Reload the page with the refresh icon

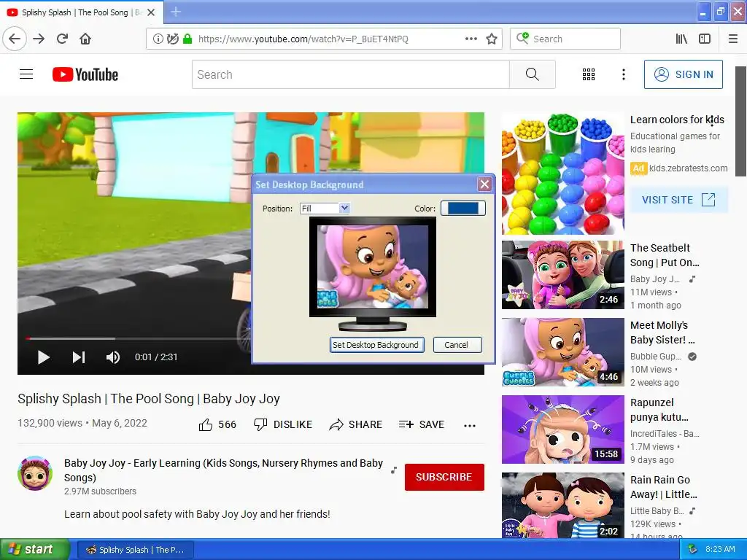[x=62, y=39]
